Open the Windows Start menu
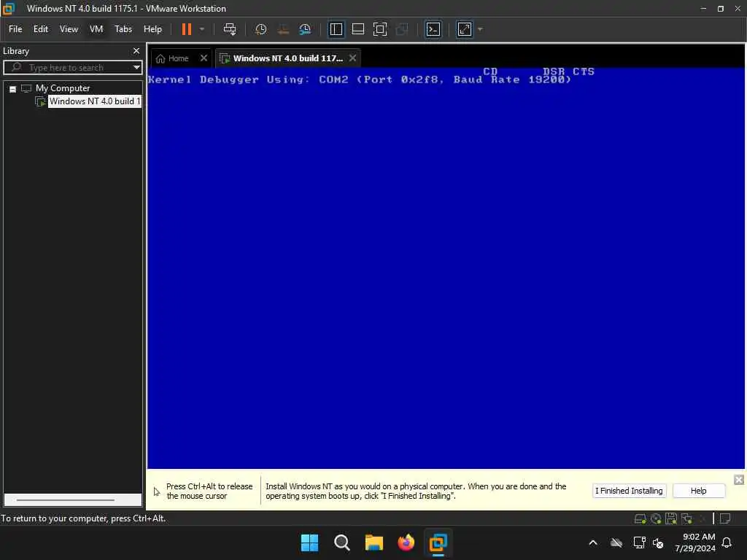 (309, 542)
